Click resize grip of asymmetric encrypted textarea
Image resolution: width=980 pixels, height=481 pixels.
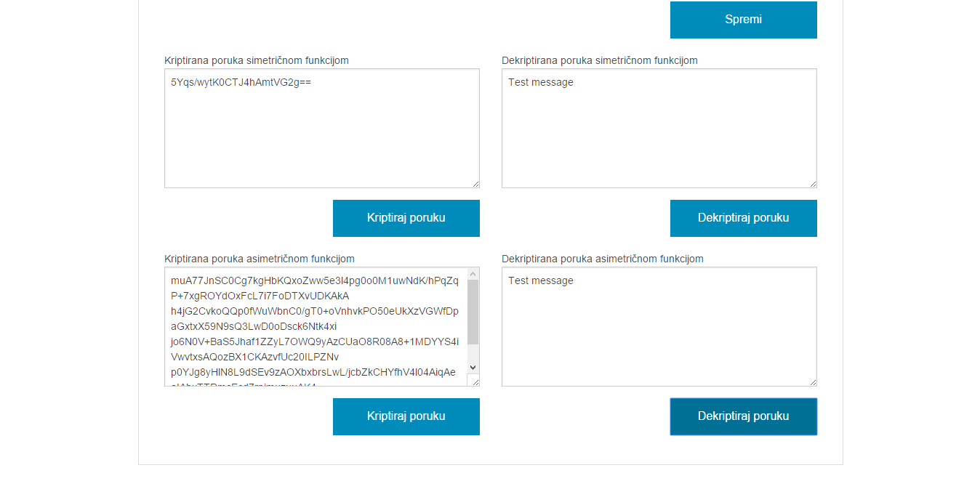pos(475,381)
